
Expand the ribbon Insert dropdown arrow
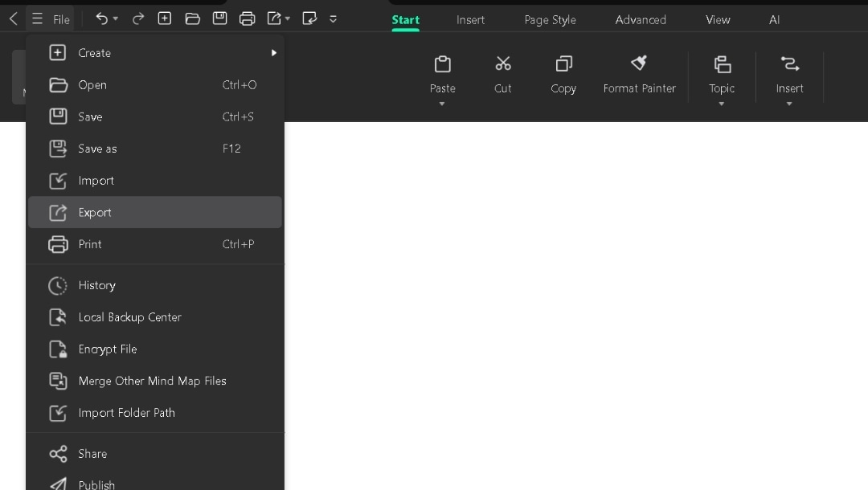click(789, 104)
